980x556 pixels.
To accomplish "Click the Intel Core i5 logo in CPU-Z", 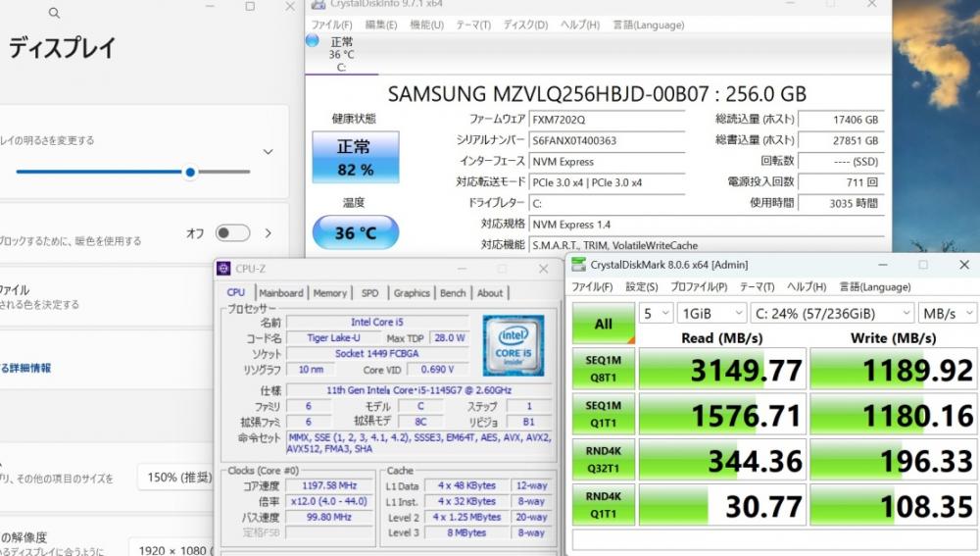I will (x=514, y=345).
